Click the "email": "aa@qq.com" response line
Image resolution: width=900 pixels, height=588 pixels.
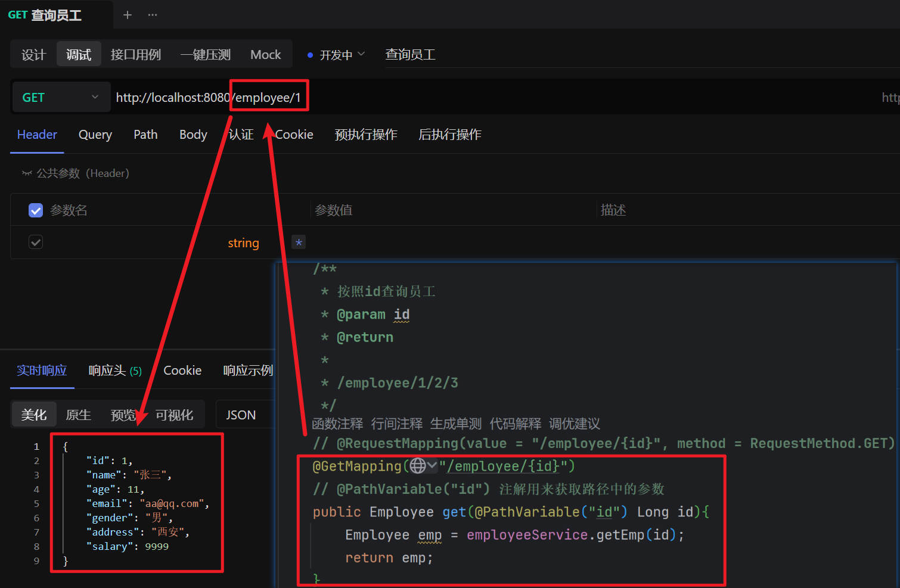coord(148,503)
